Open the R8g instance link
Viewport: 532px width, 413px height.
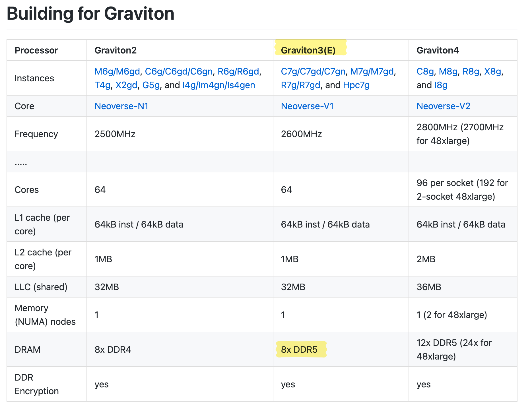[471, 71]
